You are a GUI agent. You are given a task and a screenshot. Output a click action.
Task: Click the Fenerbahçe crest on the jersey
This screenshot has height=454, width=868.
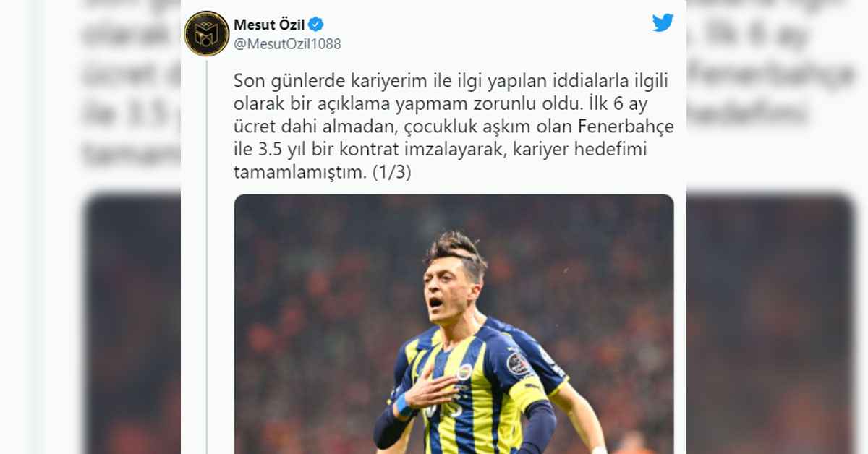coord(464,372)
